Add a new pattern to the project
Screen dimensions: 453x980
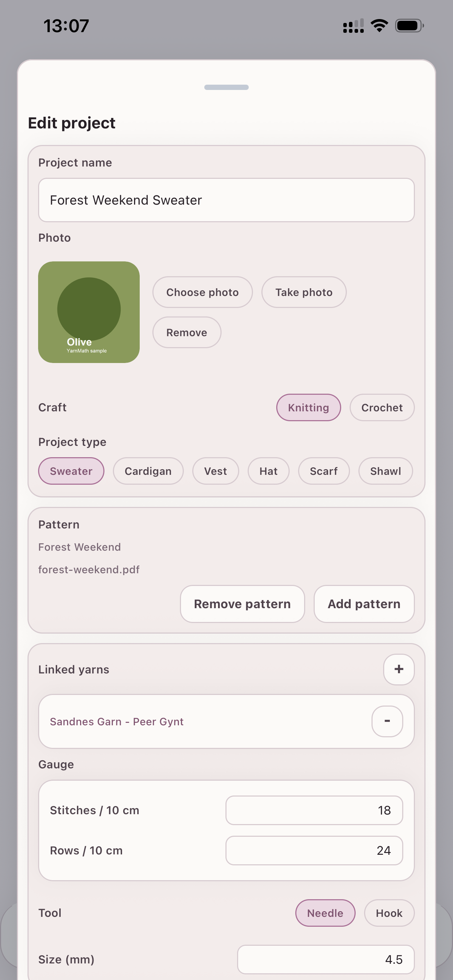pos(364,604)
